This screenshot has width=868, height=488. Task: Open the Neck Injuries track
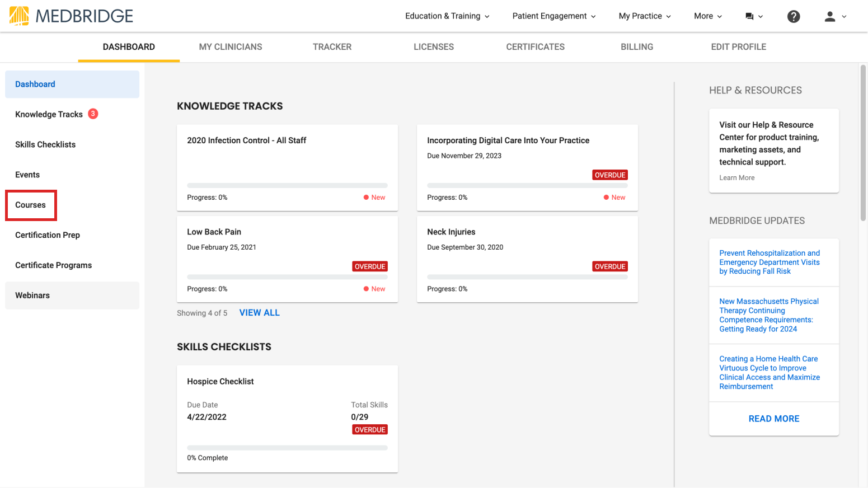pos(527,259)
